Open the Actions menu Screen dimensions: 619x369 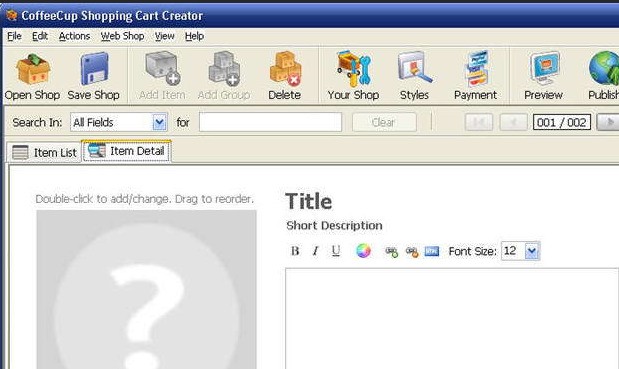(74, 36)
